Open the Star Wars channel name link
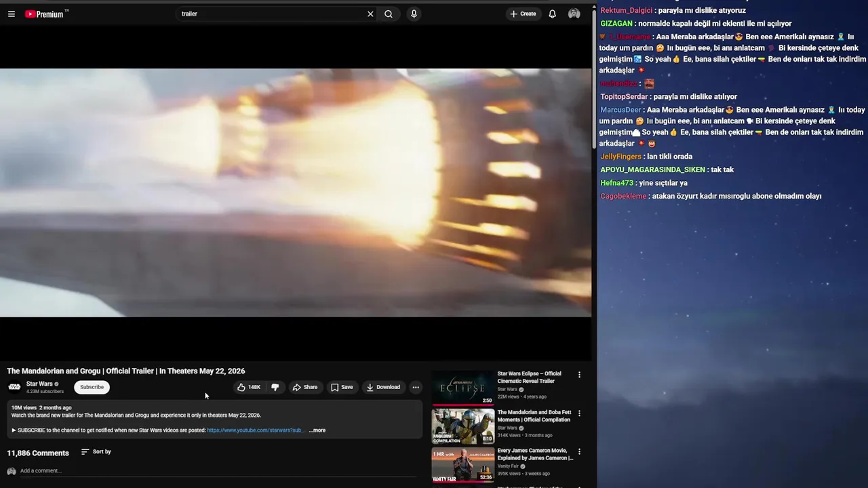 click(39, 384)
